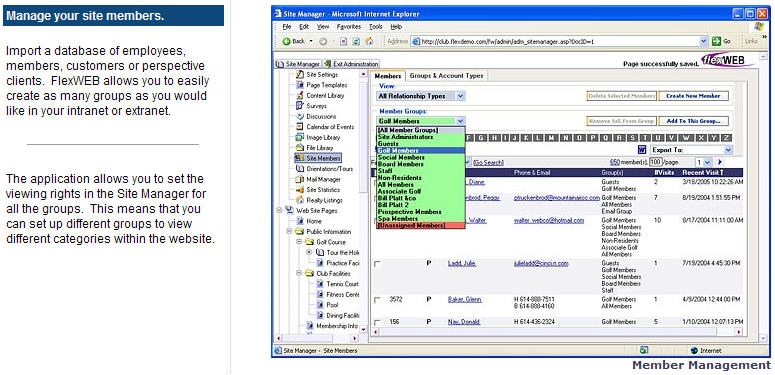Tick the checkbox for Ladd, Julie
The height and width of the screenshot is (375, 775).
pyautogui.click(x=377, y=264)
